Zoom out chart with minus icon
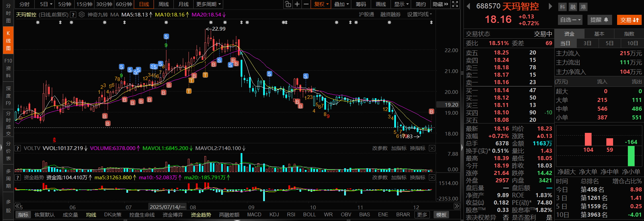 tap(306, 4)
